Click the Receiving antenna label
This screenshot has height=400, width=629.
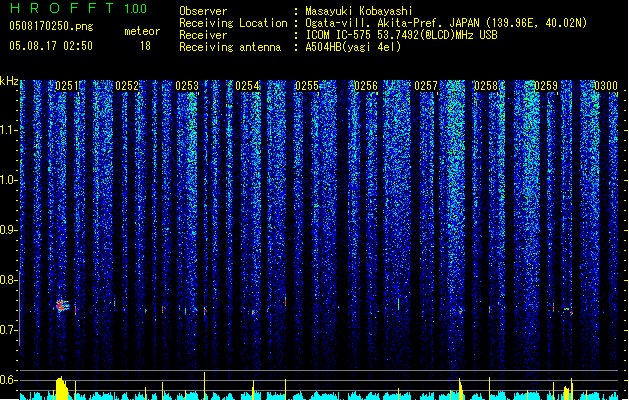(x=230, y=47)
